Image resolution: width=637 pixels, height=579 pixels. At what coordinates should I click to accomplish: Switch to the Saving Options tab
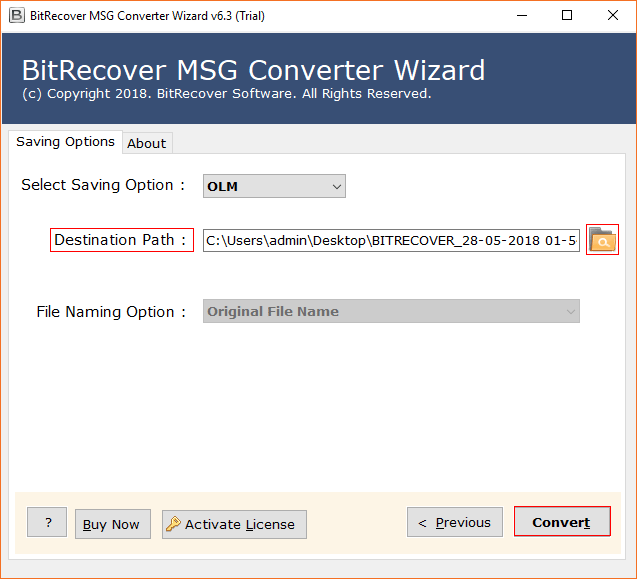click(65, 142)
